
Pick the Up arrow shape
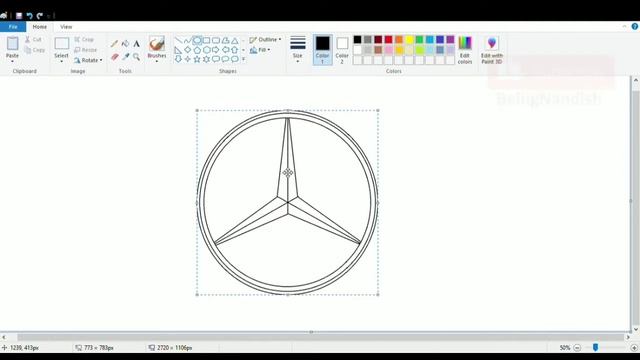[x=235, y=50]
